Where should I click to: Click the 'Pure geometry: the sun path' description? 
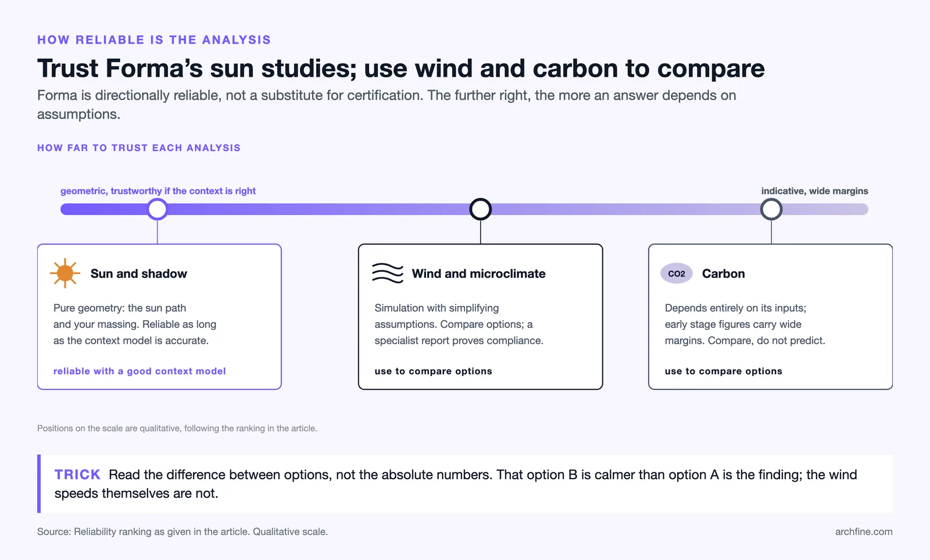tap(135, 324)
